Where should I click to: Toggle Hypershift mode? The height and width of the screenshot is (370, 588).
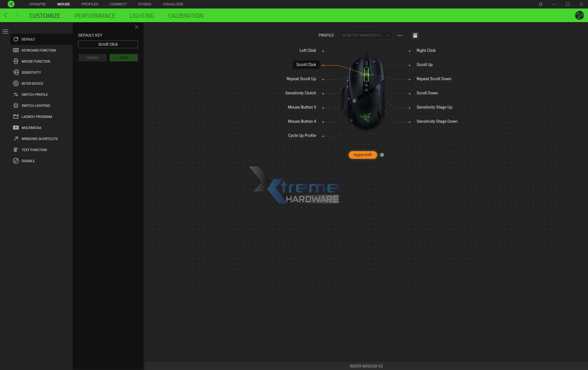click(x=363, y=155)
